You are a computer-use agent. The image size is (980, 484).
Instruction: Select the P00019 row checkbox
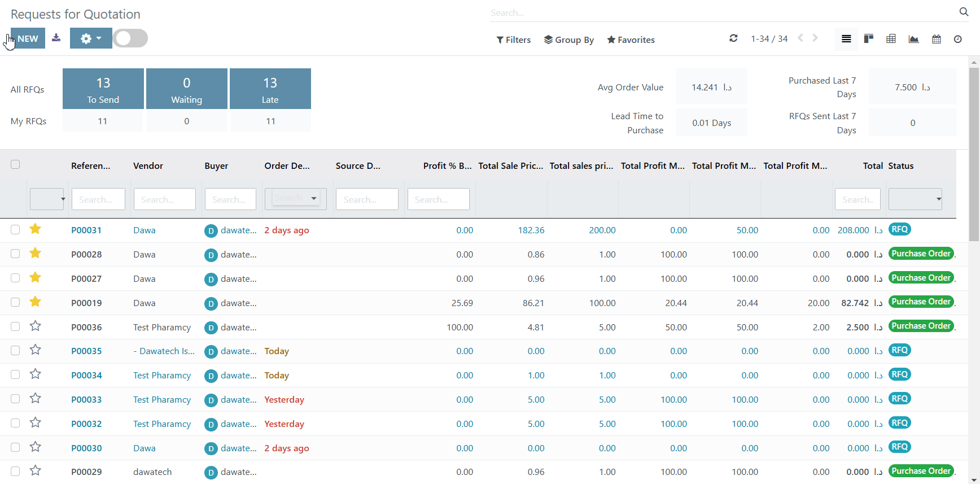click(15, 302)
